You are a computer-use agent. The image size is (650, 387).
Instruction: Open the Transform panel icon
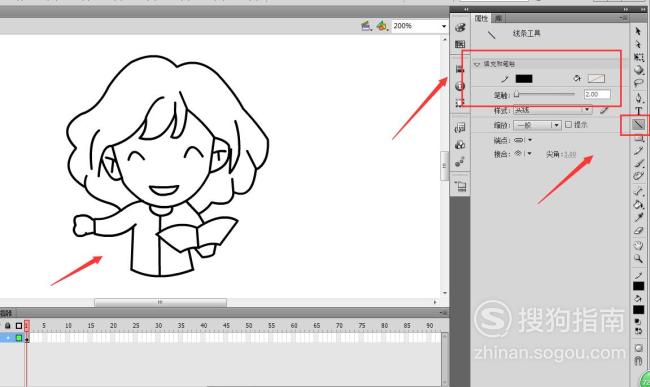click(460, 103)
